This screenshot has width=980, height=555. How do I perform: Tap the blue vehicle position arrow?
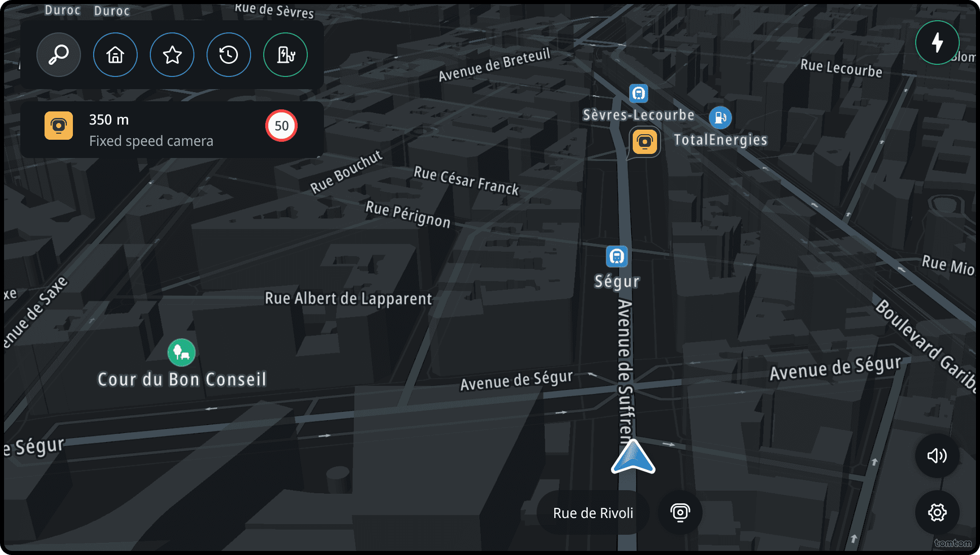click(x=633, y=457)
